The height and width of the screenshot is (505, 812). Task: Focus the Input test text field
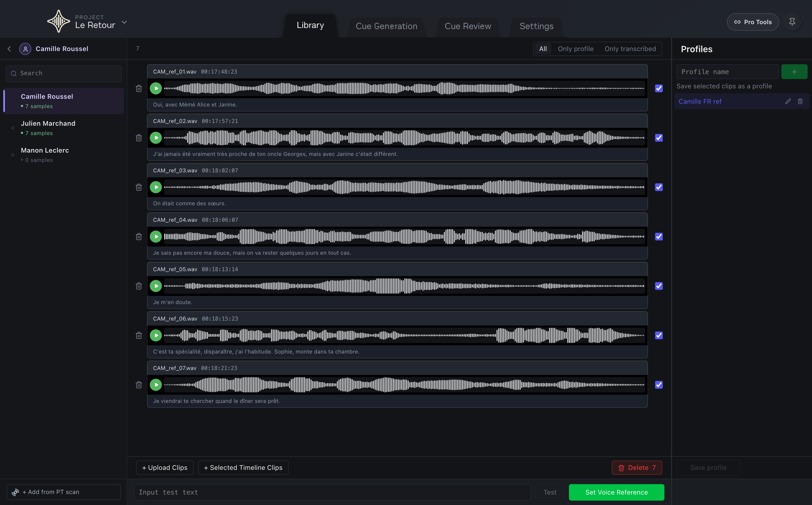[332, 492]
